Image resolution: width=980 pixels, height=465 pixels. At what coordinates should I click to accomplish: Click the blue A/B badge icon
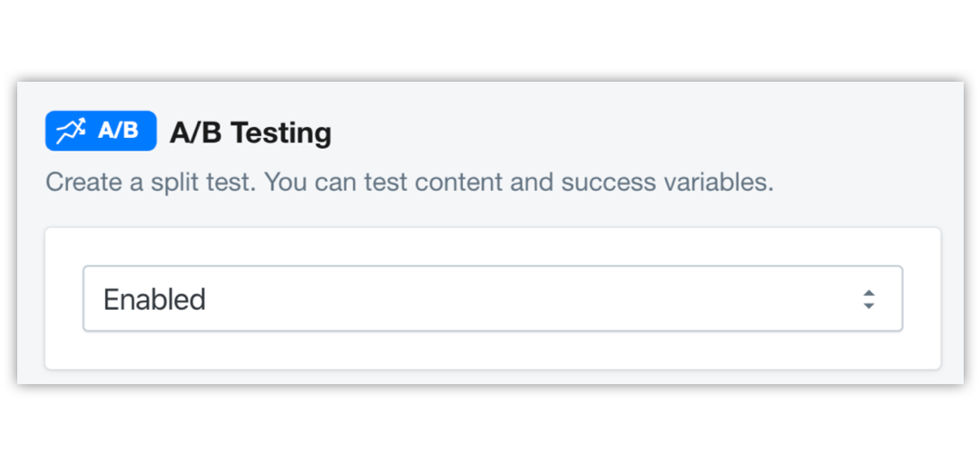[101, 131]
